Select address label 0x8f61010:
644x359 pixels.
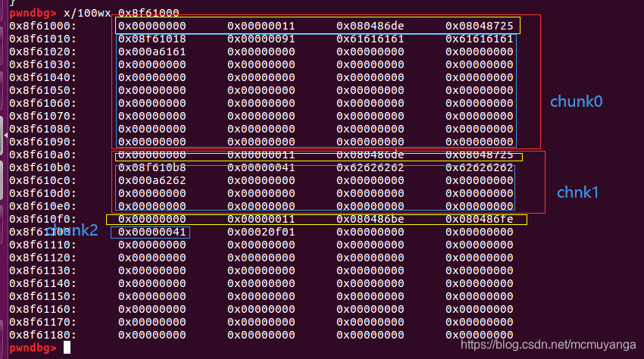[42, 39]
